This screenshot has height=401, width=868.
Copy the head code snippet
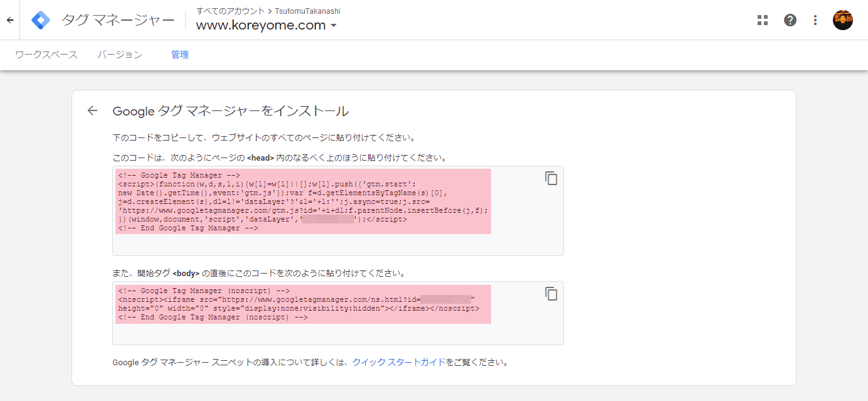[x=551, y=178]
